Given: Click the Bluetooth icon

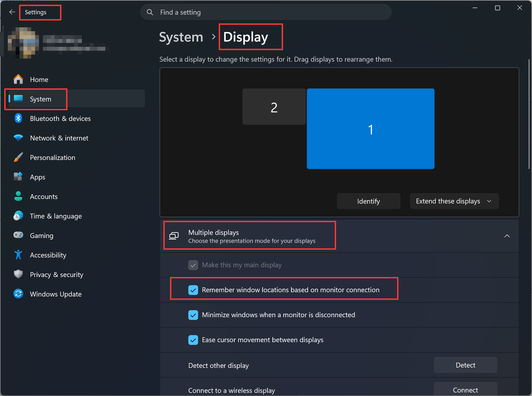Looking at the screenshot, I should 18,118.
